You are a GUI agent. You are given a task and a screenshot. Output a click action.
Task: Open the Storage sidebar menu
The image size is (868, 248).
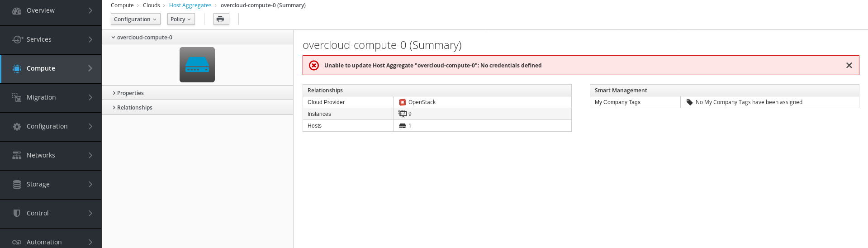[51, 185]
